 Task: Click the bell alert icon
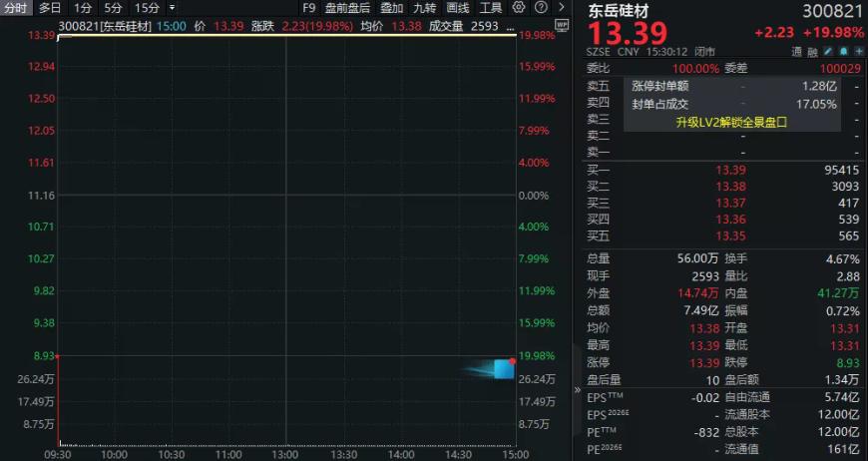point(843,49)
